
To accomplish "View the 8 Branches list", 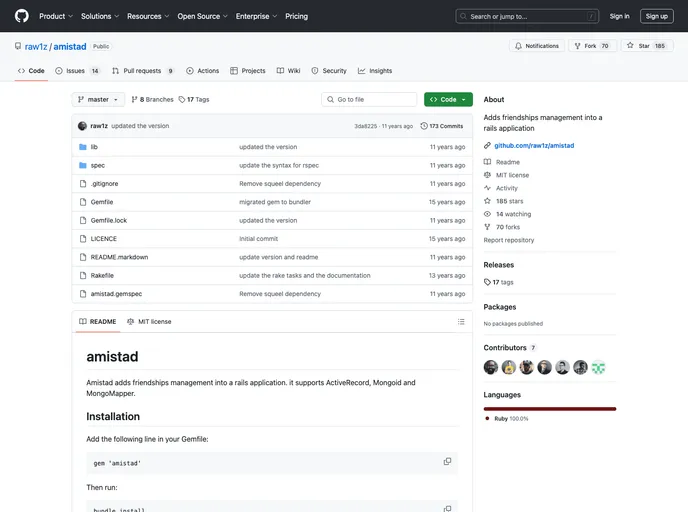I will (152, 100).
